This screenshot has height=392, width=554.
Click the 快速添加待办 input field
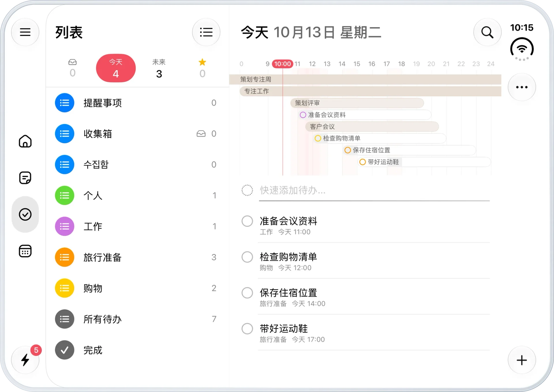pyautogui.click(x=374, y=190)
